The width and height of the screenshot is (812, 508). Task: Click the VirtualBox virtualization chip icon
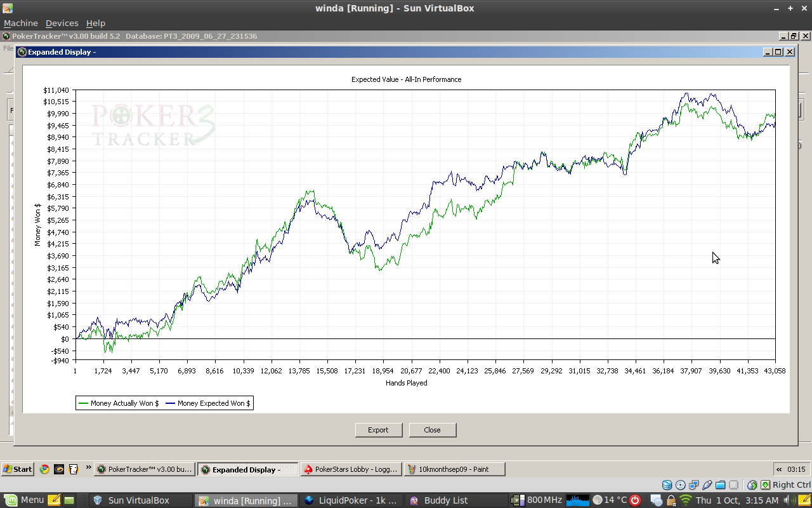(735, 485)
